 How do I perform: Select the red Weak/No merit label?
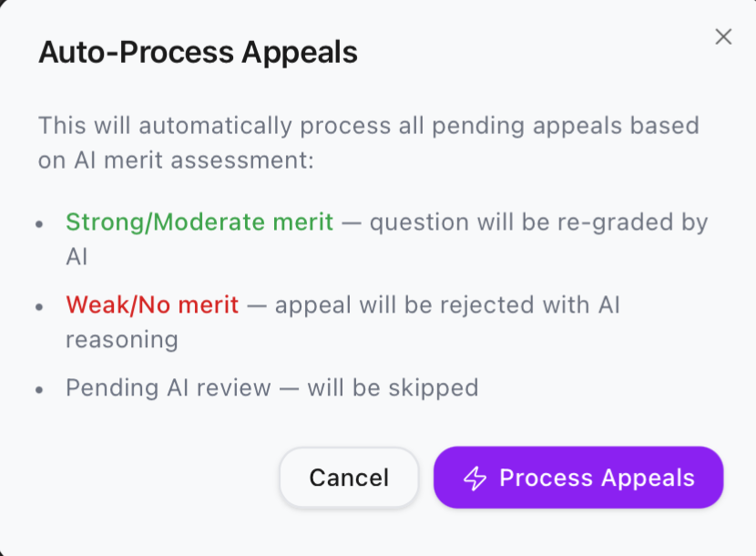(x=152, y=304)
